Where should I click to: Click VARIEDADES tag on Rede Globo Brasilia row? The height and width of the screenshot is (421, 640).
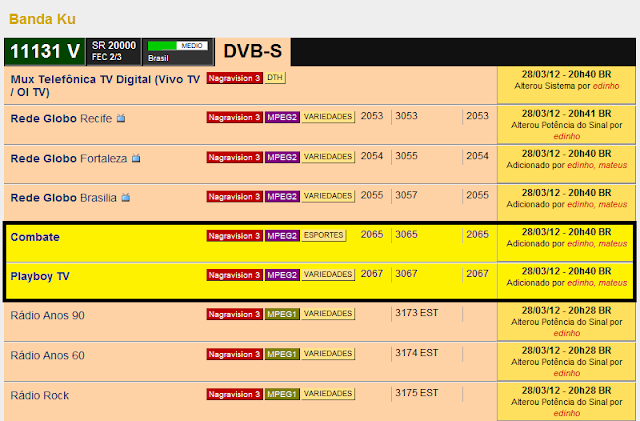click(x=328, y=196)
